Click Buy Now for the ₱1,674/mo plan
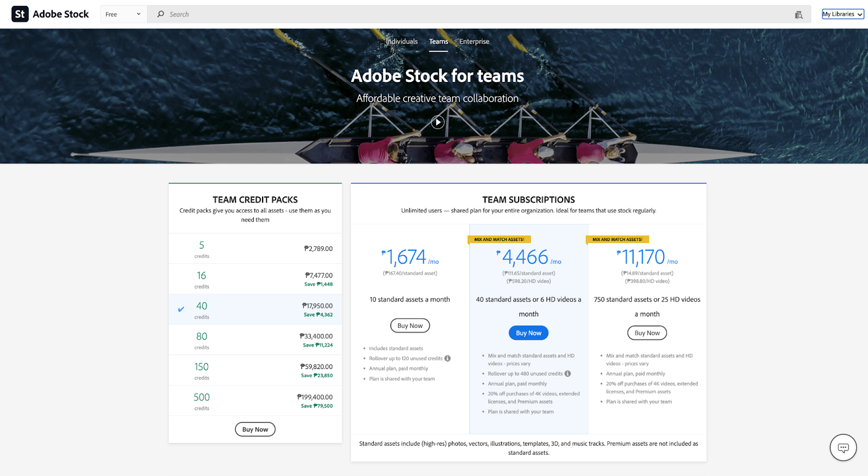This screenshot has height=476, width=868. pos(410,326)
